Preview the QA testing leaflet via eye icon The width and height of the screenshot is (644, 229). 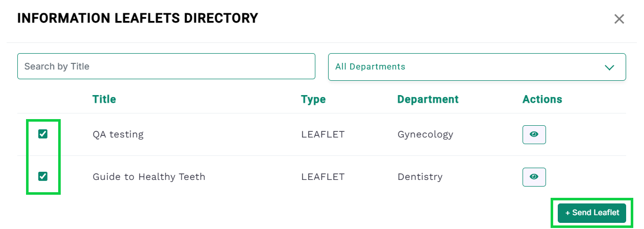[534, 134]
